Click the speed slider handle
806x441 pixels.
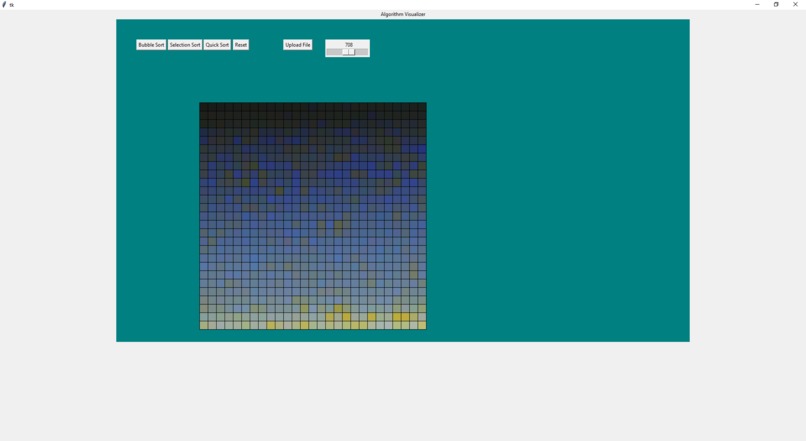click(x=349, y=52)
